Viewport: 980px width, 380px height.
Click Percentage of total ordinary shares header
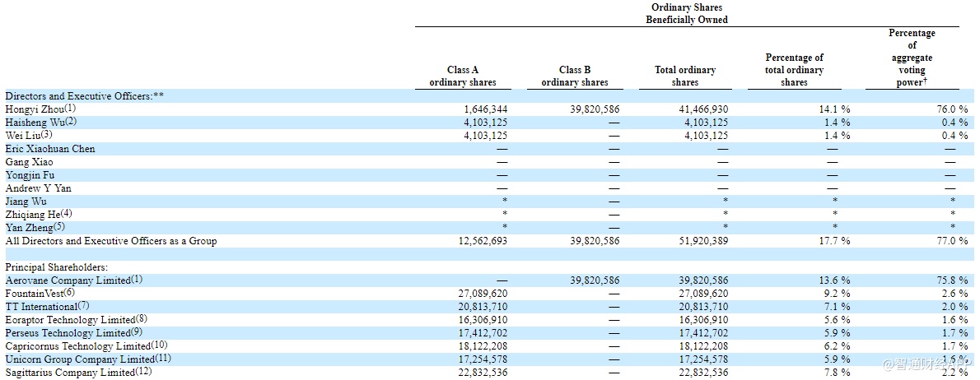click(x=794, y=70)
